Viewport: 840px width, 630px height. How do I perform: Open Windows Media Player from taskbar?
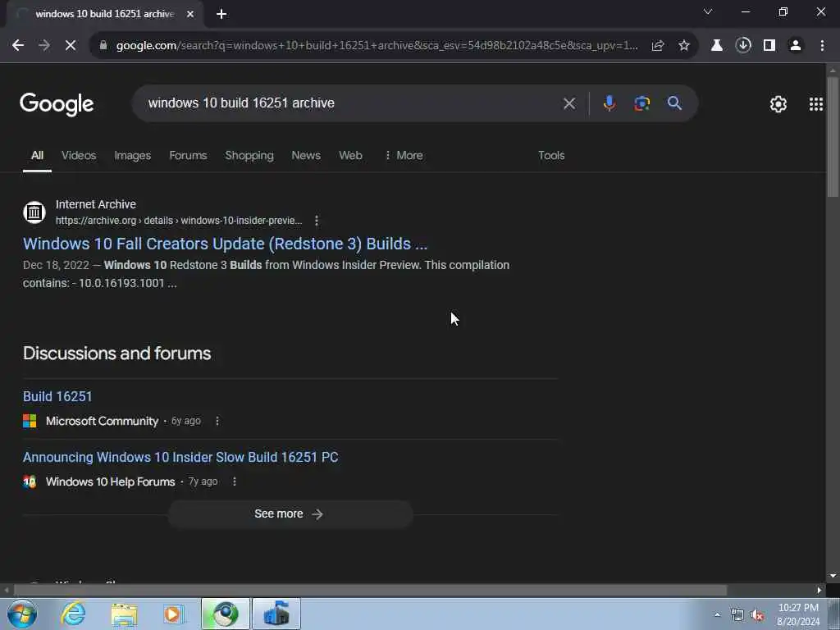click(x=174, y=614)
